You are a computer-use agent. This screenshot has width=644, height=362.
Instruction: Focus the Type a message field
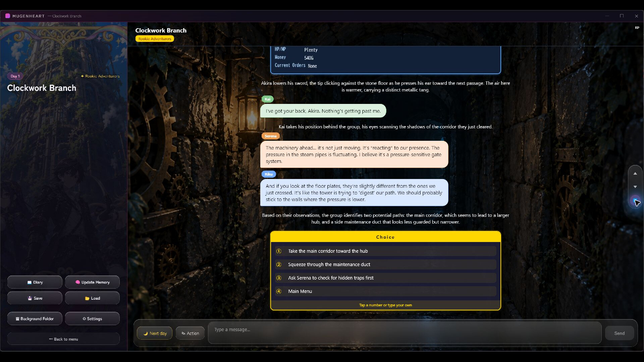[x=405, y=333]
